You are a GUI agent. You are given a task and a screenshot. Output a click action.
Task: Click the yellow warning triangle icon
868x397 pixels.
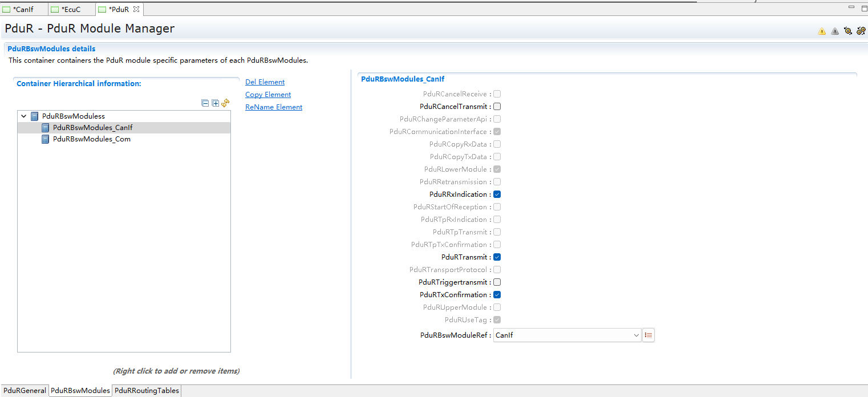821,31
